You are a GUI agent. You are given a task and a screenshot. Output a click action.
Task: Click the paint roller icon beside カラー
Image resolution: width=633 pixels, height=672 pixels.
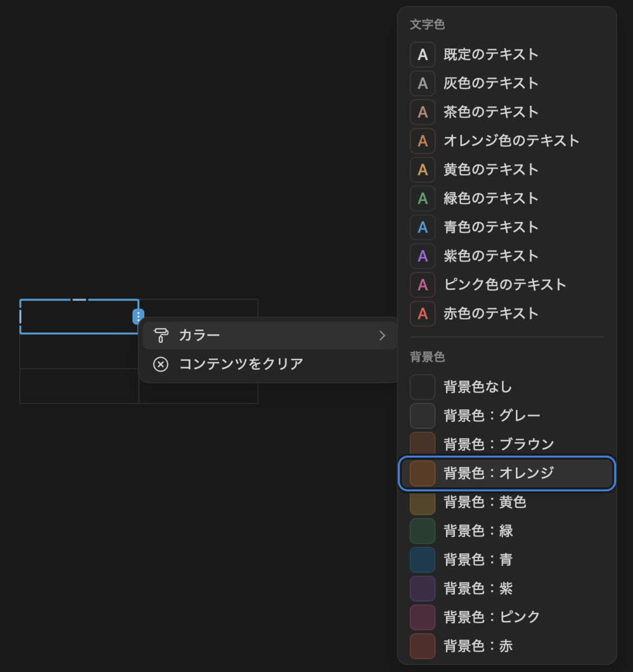tap(161, 335)
